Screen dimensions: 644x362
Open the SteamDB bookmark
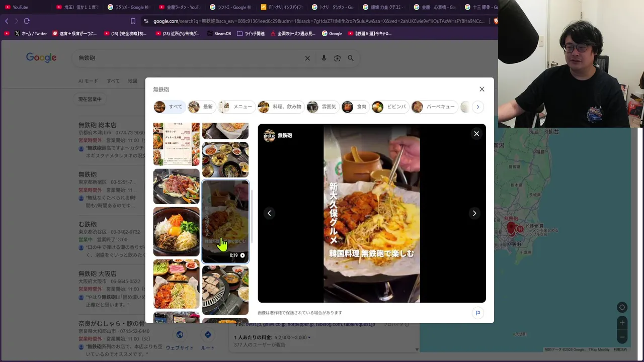point(219,34)
